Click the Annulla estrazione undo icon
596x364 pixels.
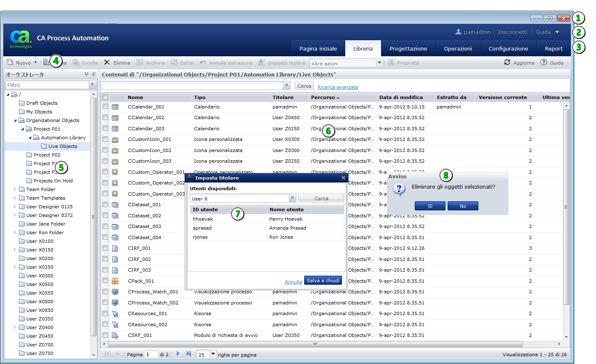[x=203, y=62]
